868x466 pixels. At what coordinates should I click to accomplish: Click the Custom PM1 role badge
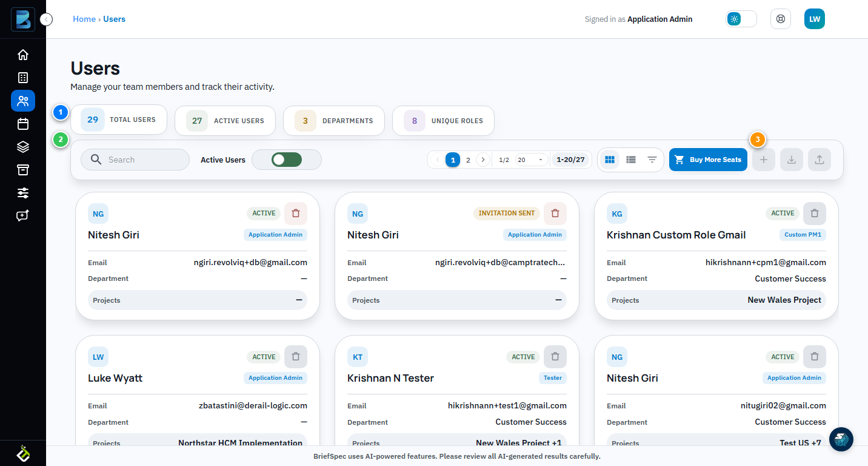803,234
